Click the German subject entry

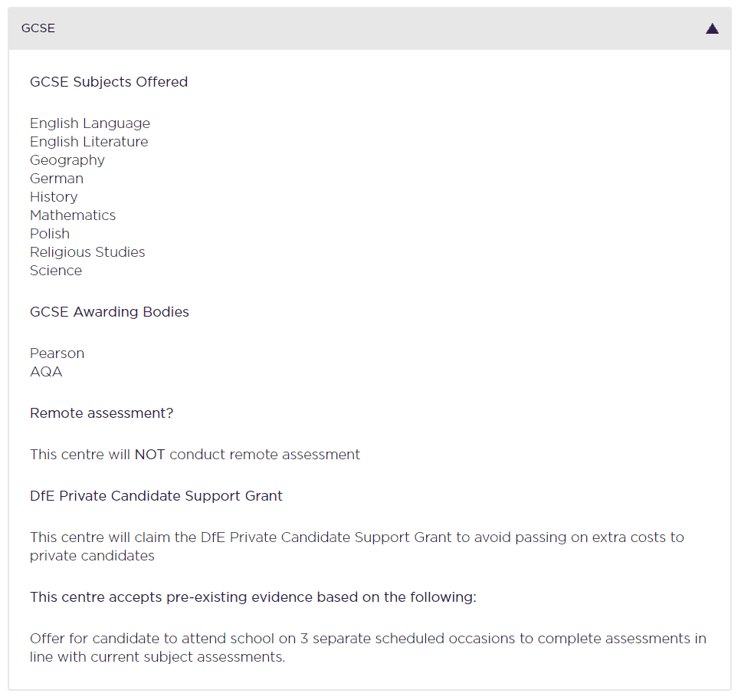[x=57, y=179]
